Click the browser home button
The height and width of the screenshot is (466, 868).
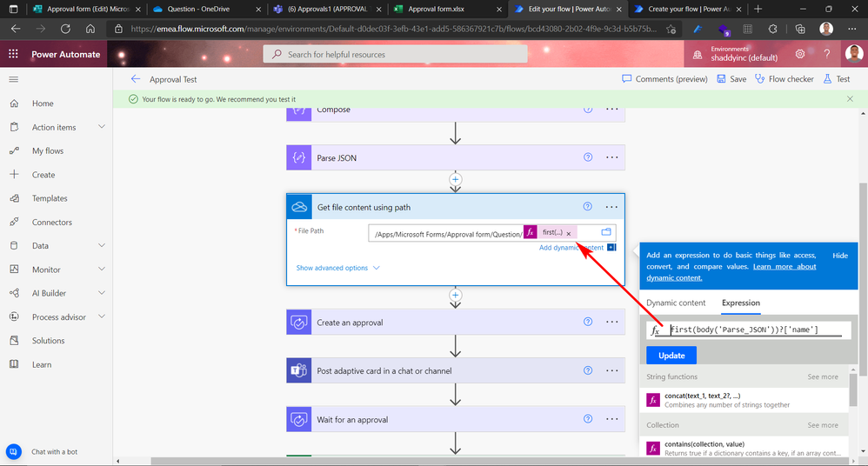(x=90, y=29)
